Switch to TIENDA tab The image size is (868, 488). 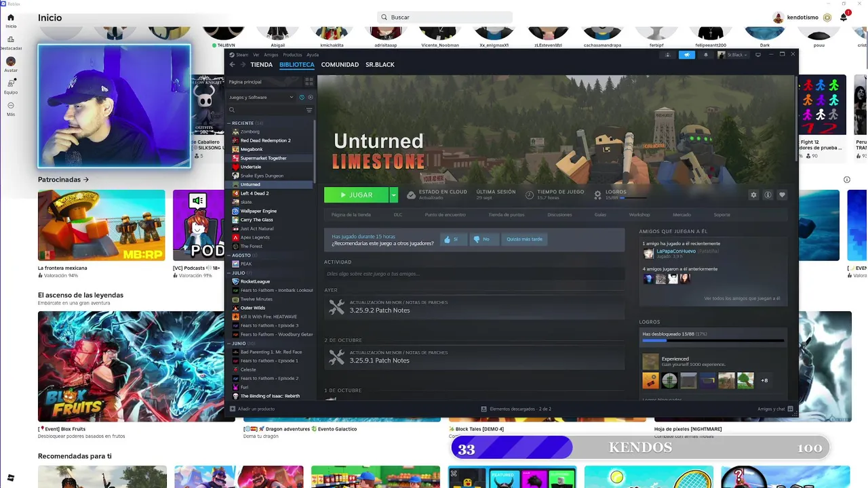[x=261, y=64]
